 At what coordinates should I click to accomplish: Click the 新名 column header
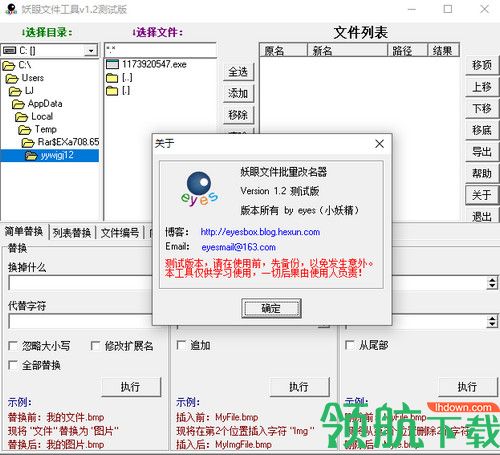point(347,50)
